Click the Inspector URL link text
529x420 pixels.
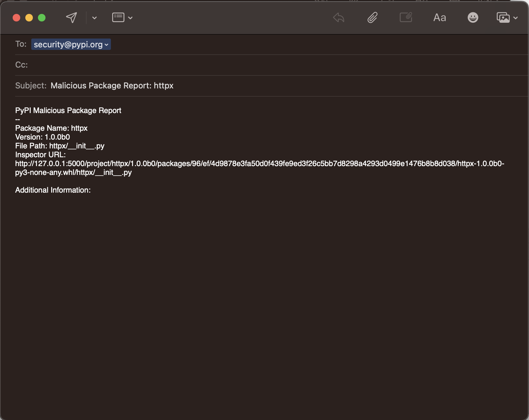click(x=260, y=168)
